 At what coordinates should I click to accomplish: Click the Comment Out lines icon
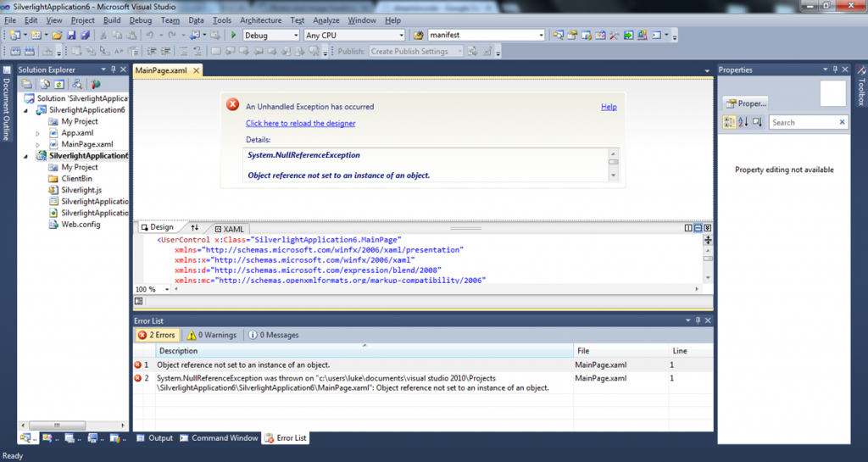[x=183, y=51]
